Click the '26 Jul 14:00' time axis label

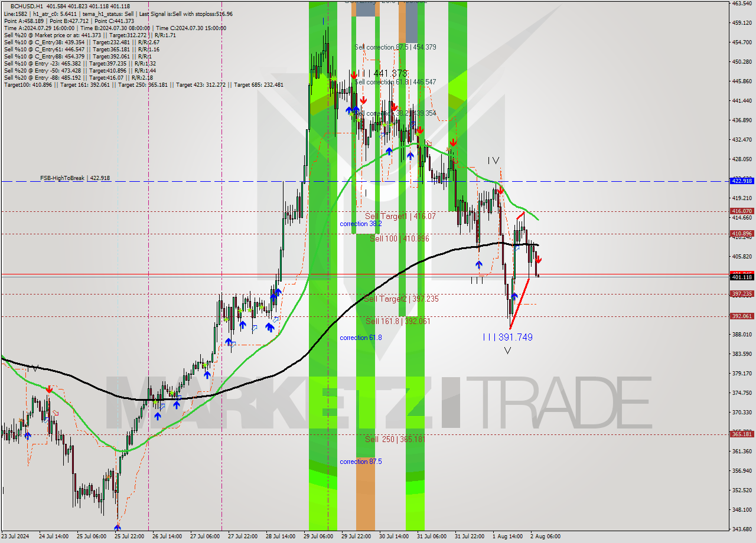167,537
